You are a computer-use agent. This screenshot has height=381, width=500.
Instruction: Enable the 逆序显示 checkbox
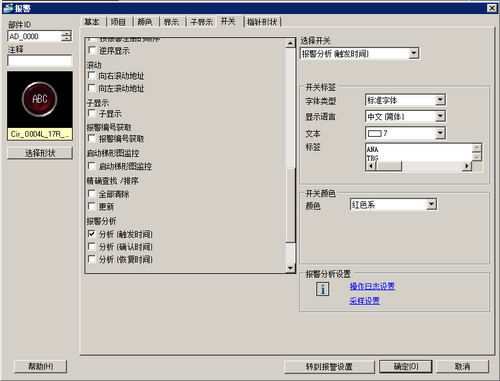click(92, 51)
